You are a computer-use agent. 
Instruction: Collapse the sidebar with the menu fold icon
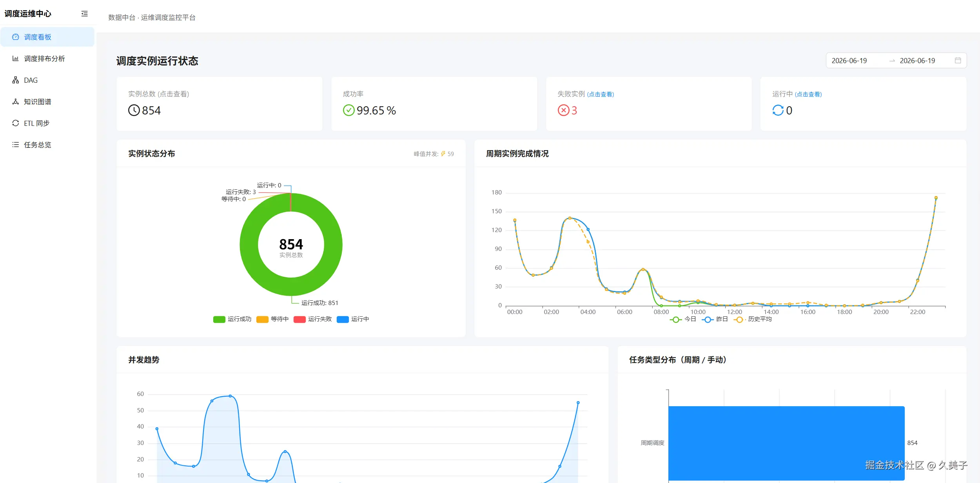(84, 14)
